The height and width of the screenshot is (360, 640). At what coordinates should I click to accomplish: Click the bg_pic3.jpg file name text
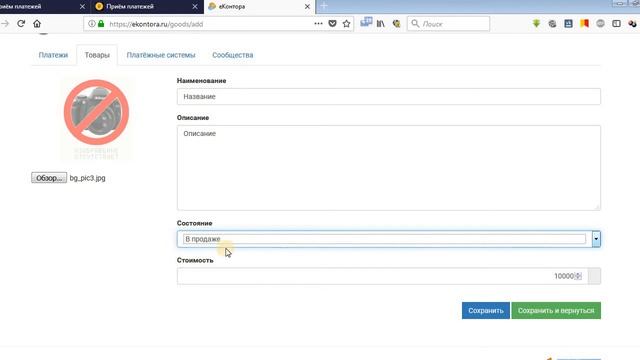(87, 178)
